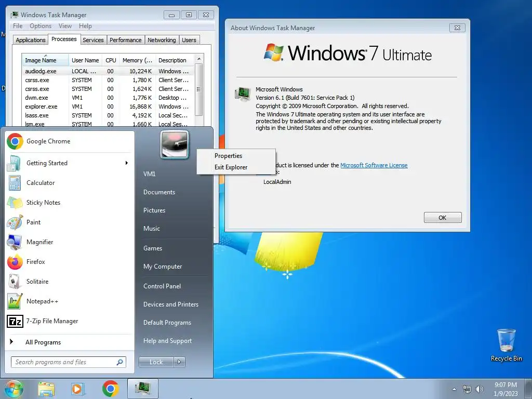The image size is (532, 399).
Task: Click the volume speaker tray icon
Action: (479, 389)
